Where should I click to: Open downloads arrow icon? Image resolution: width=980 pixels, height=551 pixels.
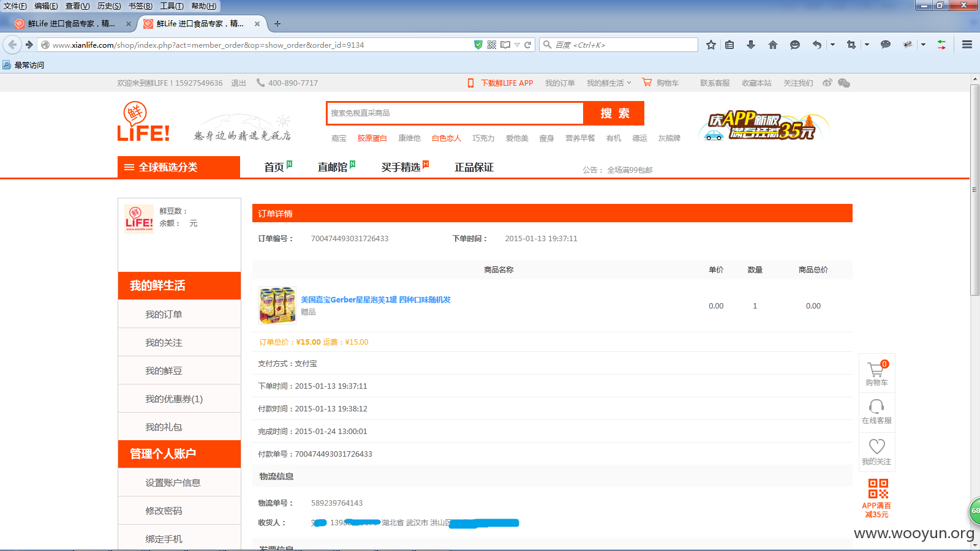(751, 45)
